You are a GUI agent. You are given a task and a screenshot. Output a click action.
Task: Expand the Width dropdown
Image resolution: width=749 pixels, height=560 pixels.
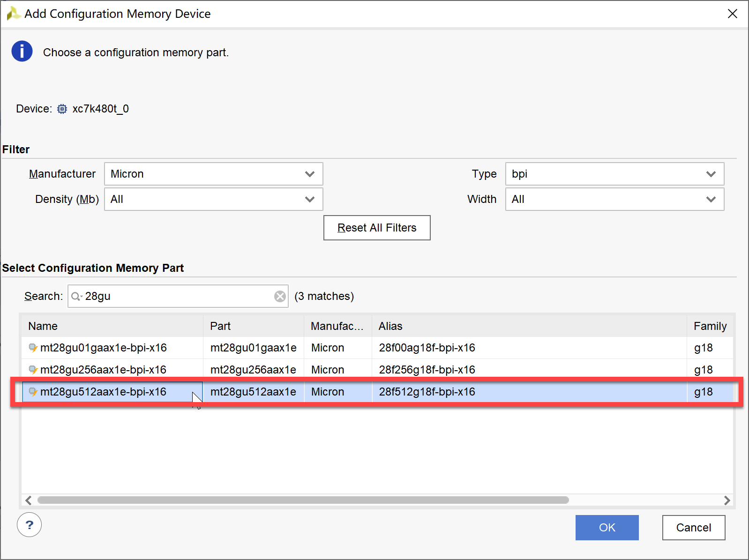point(614,199)
